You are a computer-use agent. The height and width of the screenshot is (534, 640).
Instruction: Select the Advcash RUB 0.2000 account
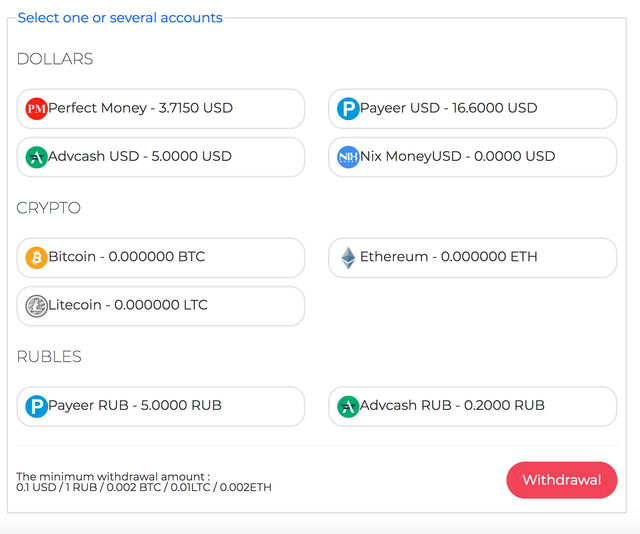click(x=473, y=406)
